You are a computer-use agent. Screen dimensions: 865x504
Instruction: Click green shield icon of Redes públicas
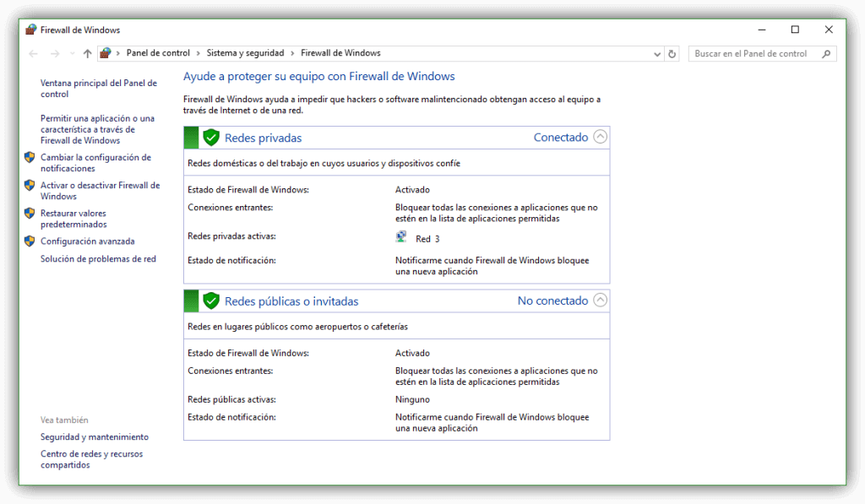[x=211, y=301]
